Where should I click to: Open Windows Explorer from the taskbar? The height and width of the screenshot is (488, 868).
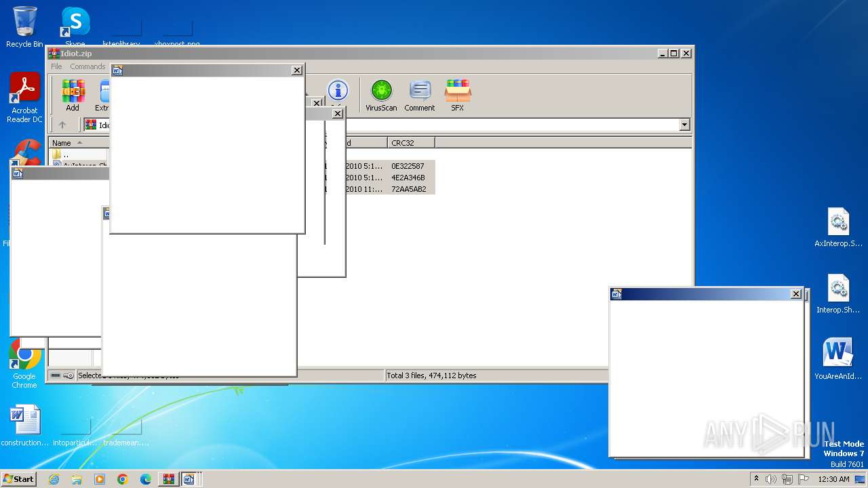click(77, 479)
